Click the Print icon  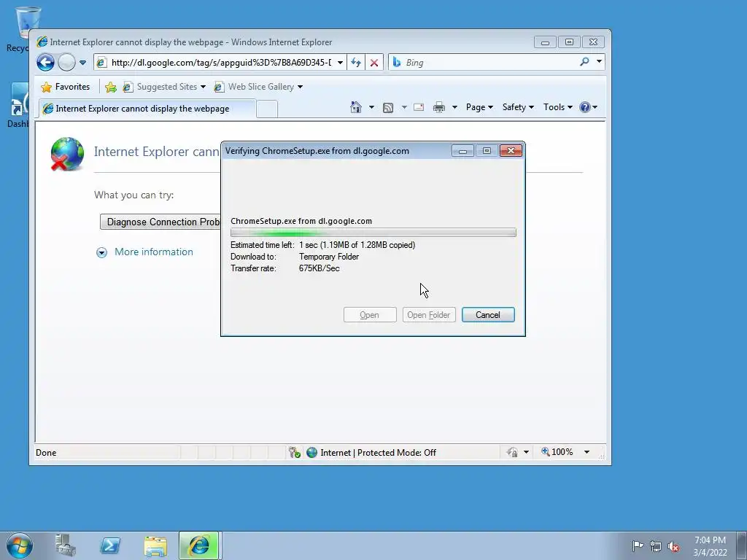click(438, 108)
